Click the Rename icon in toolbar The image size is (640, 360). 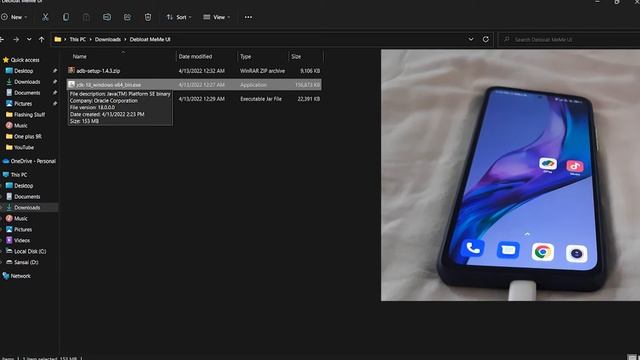coord(107,17)
